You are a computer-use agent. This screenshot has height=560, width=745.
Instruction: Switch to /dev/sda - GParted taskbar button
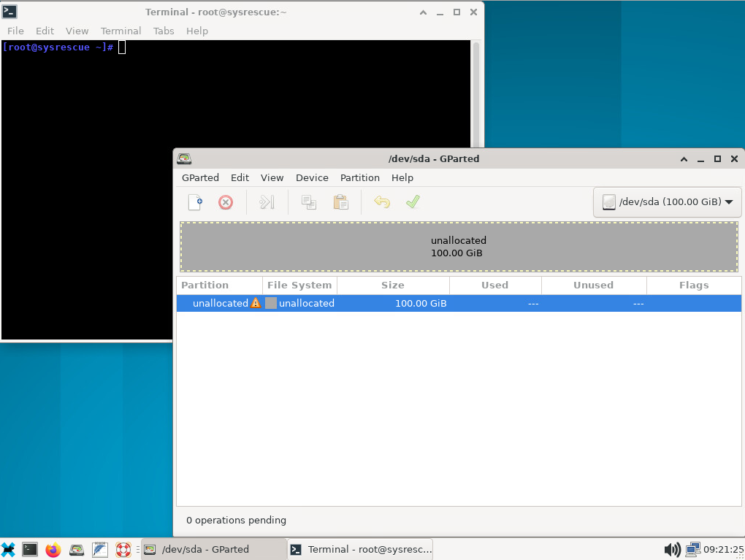(x=213, y=549)
